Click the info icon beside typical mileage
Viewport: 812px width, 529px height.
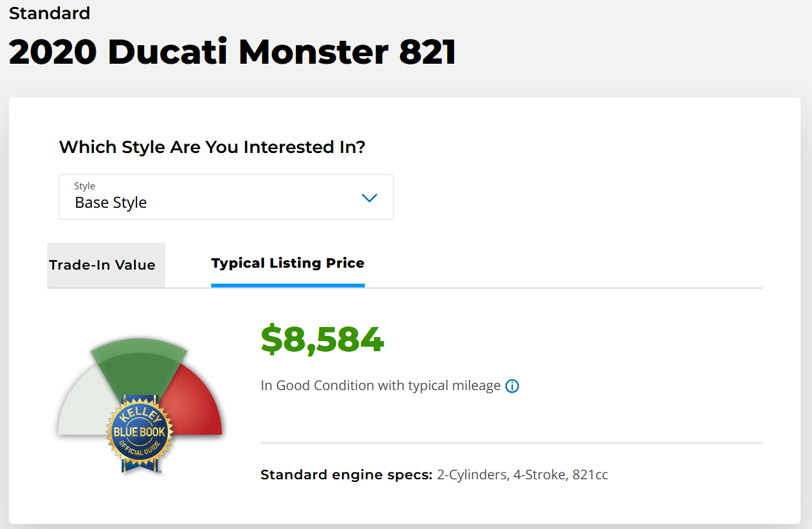(512, 386)
